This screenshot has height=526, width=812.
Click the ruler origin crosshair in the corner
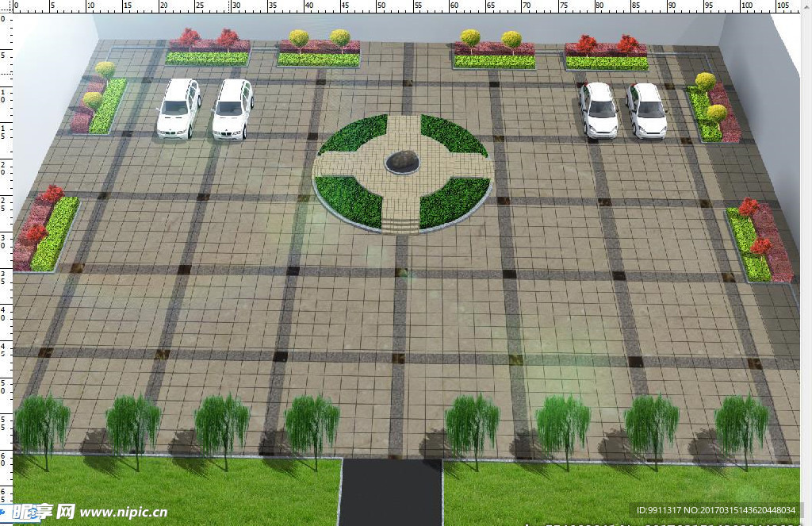6,6
